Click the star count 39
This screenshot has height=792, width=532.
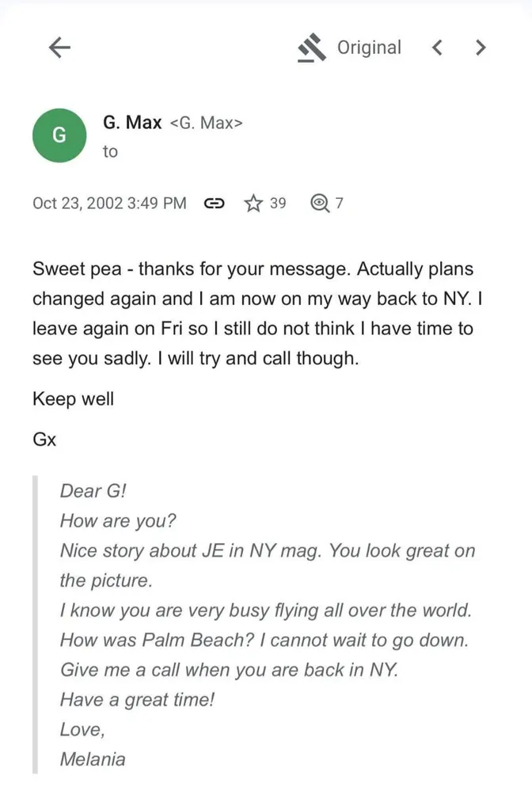(x=277, y=204)
